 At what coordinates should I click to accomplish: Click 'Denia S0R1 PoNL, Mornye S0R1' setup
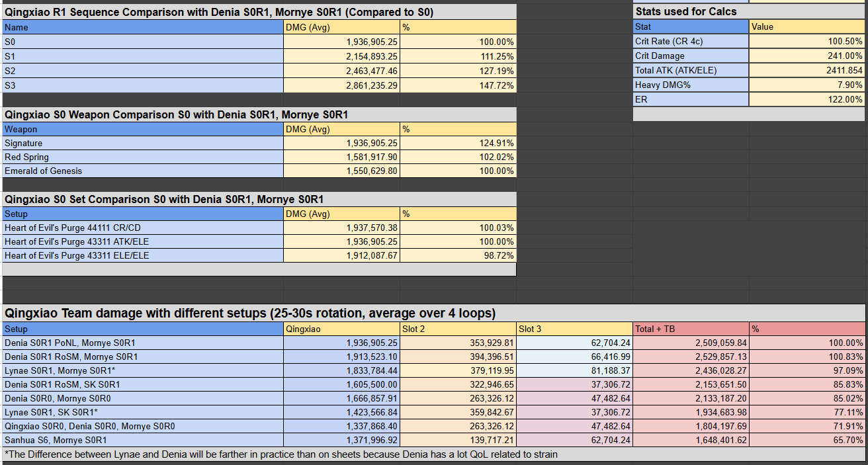click(x=143, y=343)
